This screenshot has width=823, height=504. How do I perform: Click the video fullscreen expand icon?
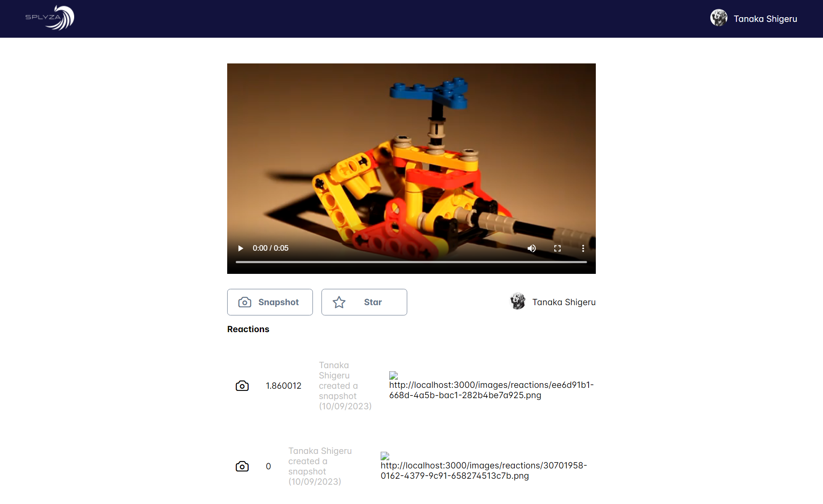(x=557, y=247)
